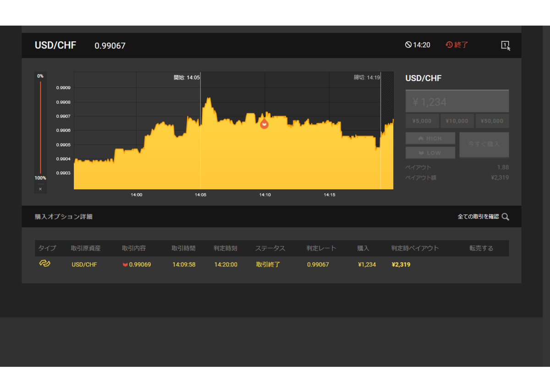Click the USD/CHF title in header bar
550x392 pixels.
[x=55, y=45]
